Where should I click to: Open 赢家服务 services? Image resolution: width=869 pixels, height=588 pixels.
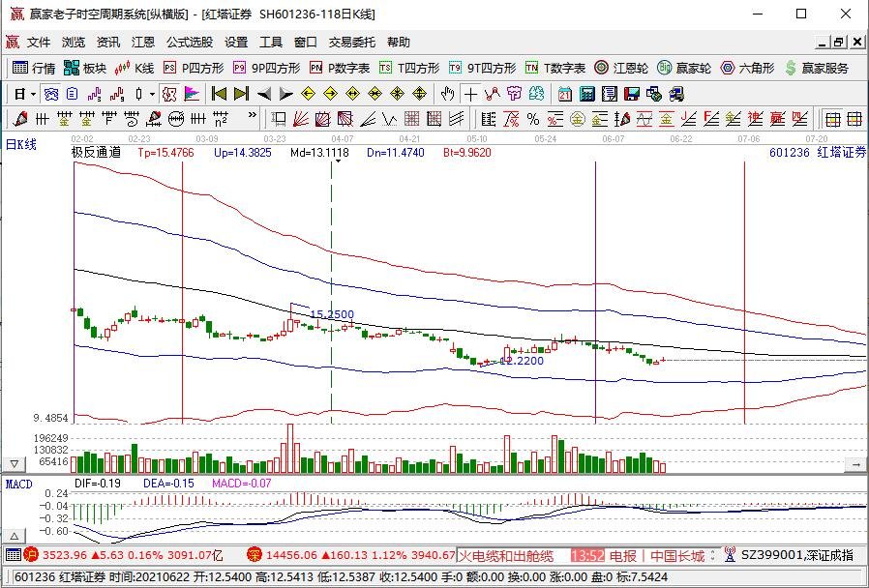pyautogui.click(x=817, y=68)
